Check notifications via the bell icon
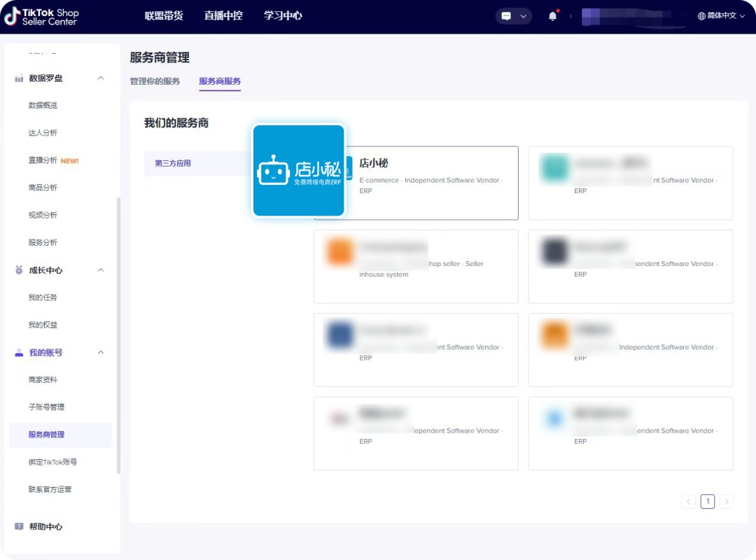 pyautogui.click(x=552, y=15)
